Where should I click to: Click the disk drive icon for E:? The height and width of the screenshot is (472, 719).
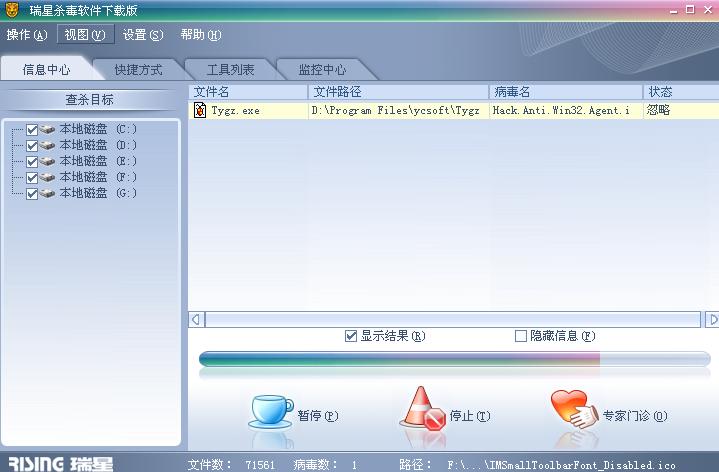click(47, 161)
